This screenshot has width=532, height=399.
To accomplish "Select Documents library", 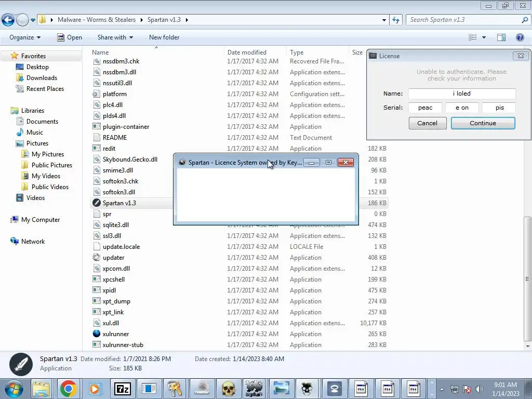I will point(42,122).
